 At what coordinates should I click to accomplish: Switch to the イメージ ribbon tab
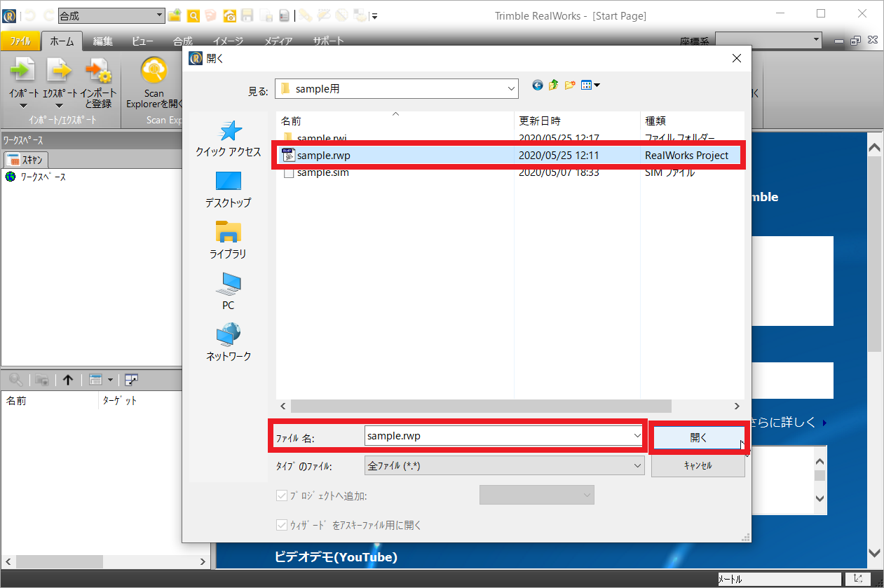(228, 41)
